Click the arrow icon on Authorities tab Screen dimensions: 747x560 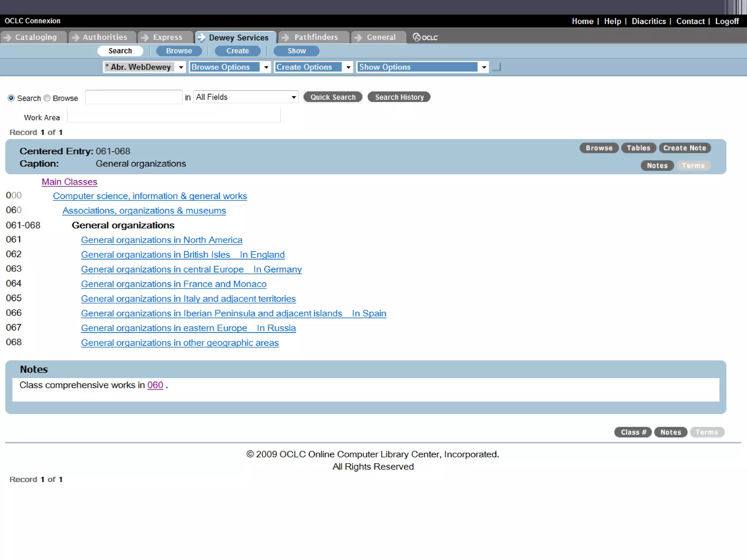pyautogui.click(x=75, y=37)
